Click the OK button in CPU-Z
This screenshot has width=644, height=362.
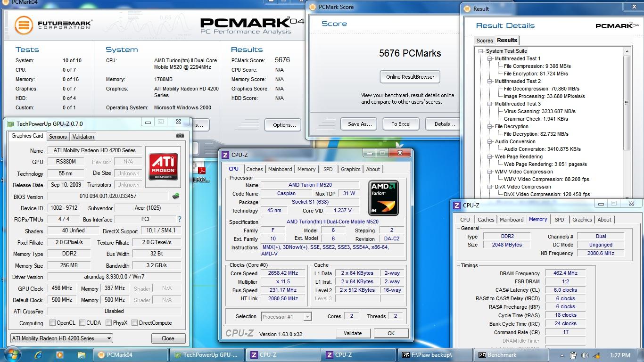pyautogui.click(x=391, y=333)
